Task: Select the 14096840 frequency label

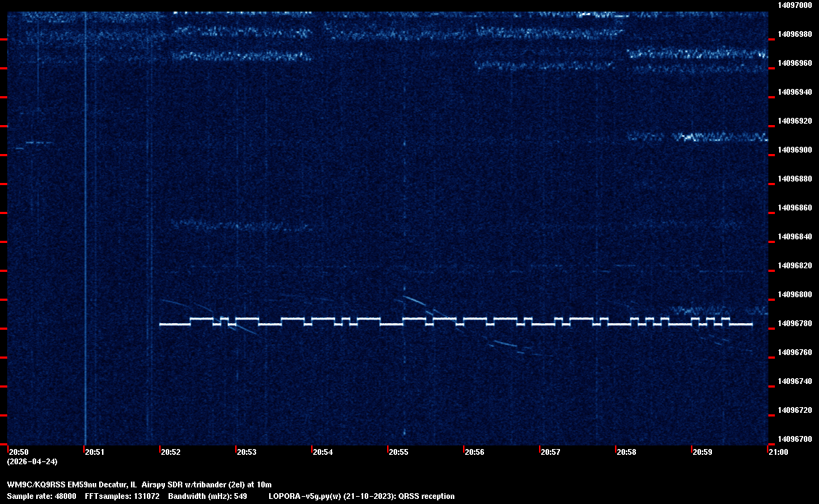Action: coord(794,236)
